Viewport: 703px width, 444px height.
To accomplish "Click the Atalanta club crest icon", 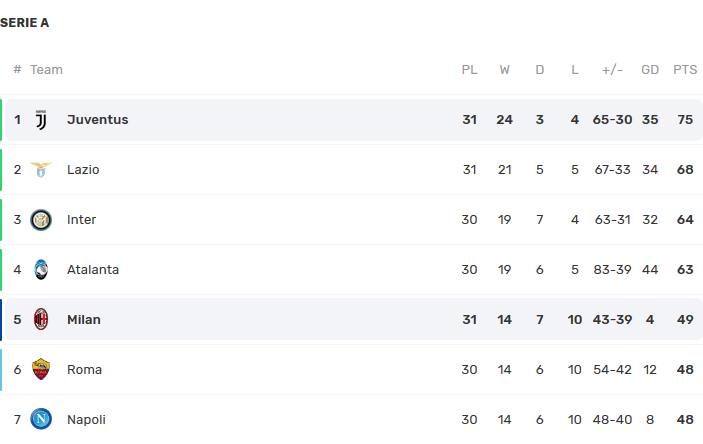I will 41,270.
